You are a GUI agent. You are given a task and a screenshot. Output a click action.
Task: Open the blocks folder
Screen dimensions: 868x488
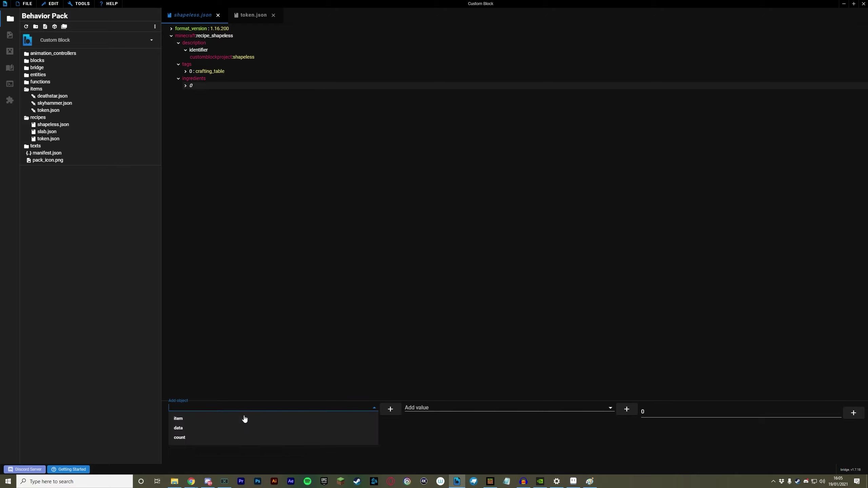[x=37, y=60]
